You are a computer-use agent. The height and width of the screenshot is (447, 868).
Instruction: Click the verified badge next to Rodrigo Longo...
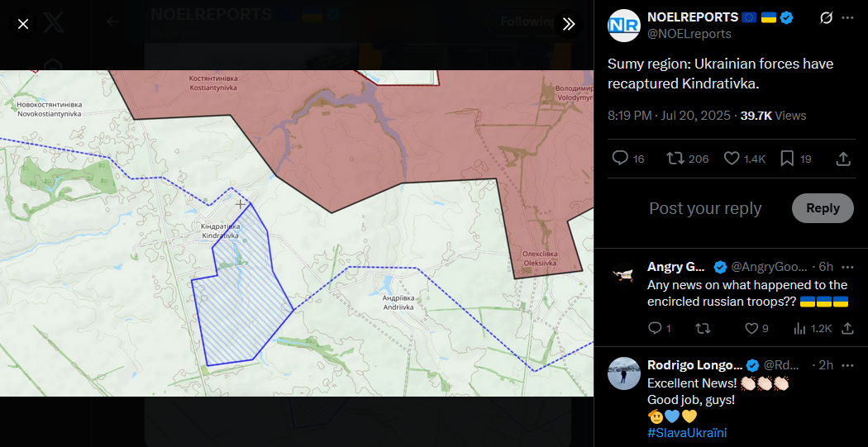pos(752,365)
